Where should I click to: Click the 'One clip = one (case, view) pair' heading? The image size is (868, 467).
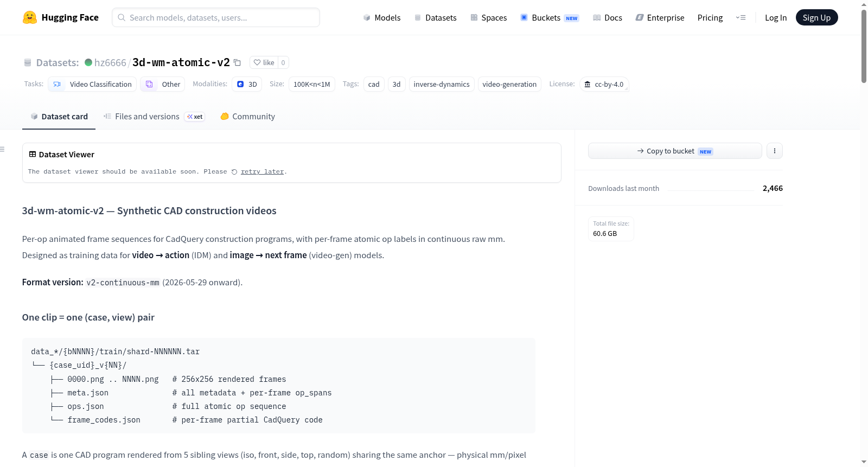(88, 317)
